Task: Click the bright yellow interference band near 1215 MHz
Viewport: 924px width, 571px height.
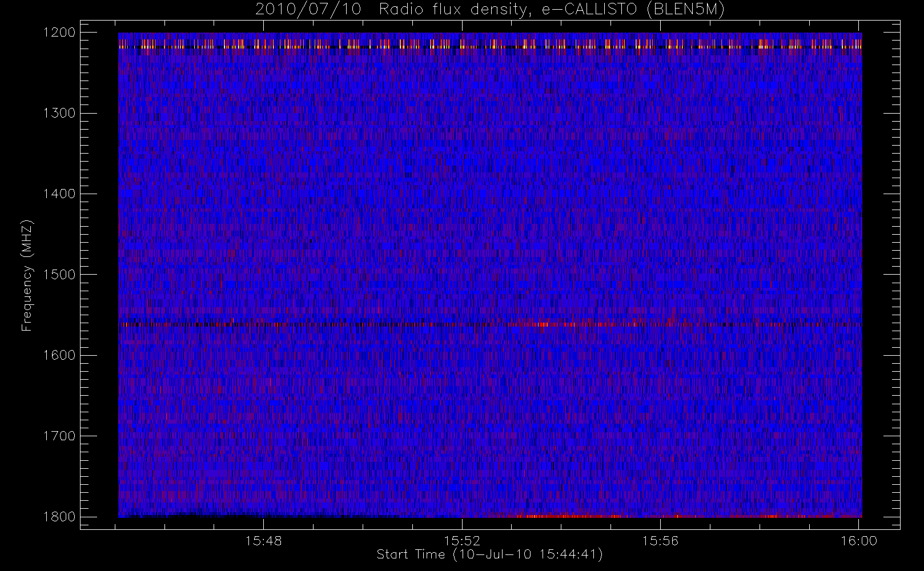Action: (490, 44)
